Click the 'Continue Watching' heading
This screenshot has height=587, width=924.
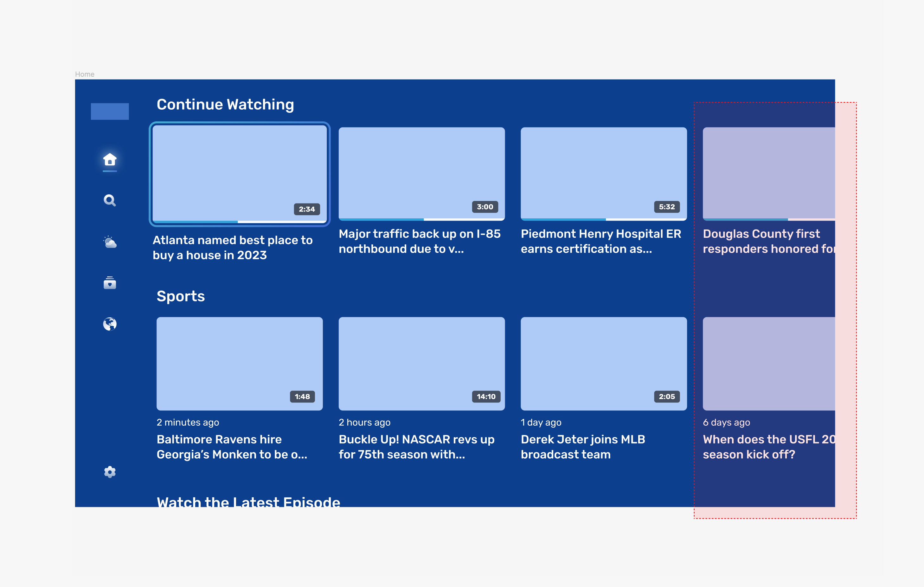225,105
